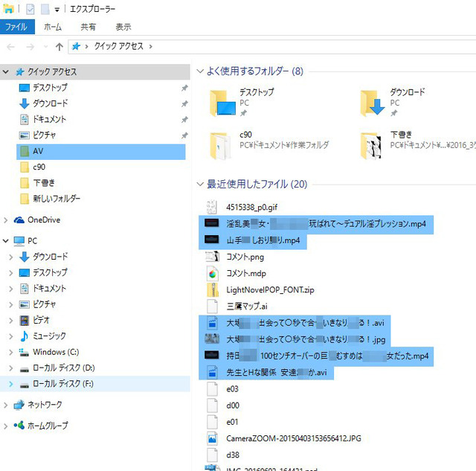The width and height of the screenshot is (476, 471).
Task: Select the 下書き folder in sidebar
Action: pyautogui.click(x=44, y=183)
